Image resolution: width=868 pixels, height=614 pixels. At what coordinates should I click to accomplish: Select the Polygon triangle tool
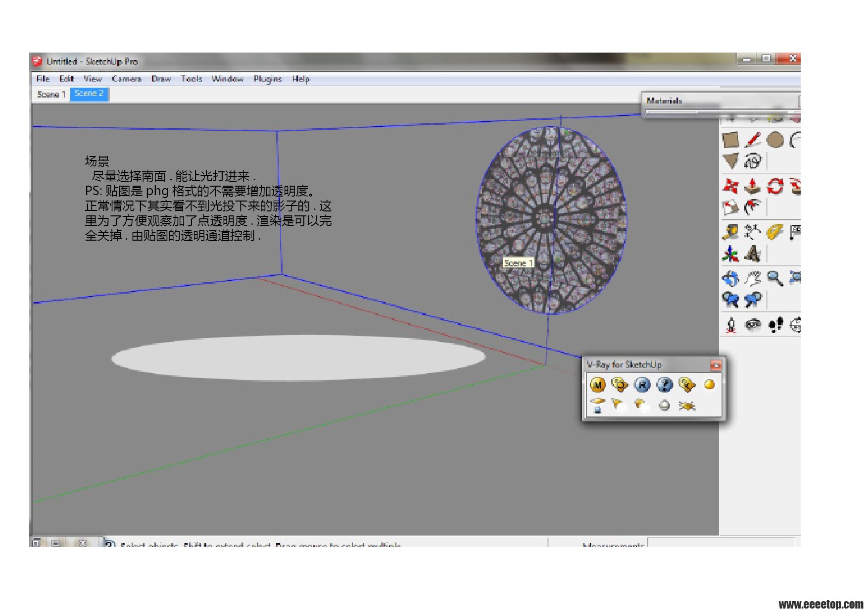(730, 161)
